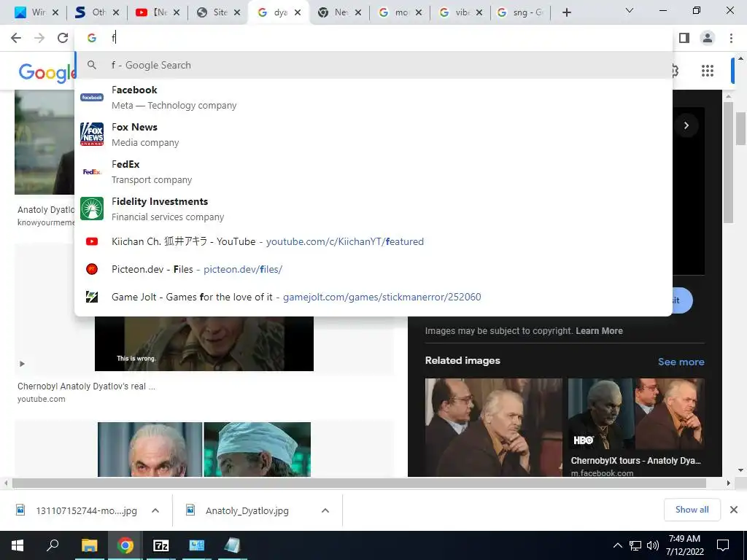Screen dimensions: 747x560
Task: Show hidden tray icons
Action: pos(617,545)
